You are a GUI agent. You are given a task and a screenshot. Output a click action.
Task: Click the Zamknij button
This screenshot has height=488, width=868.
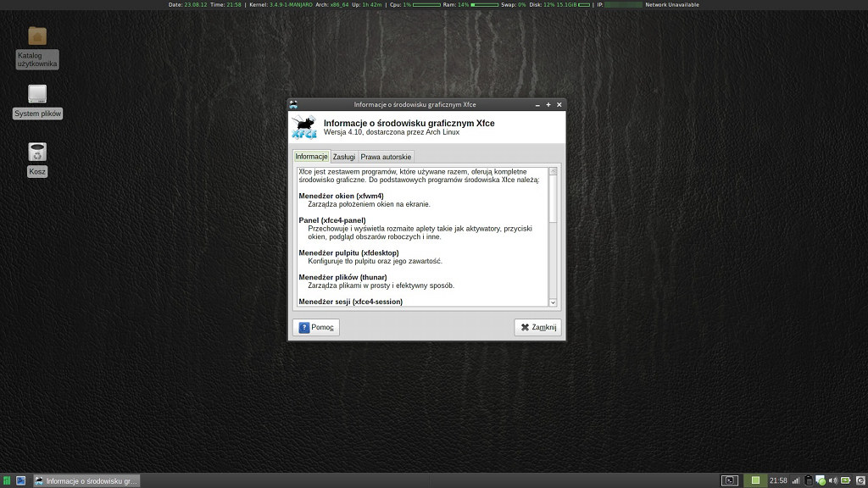[537, 327]
